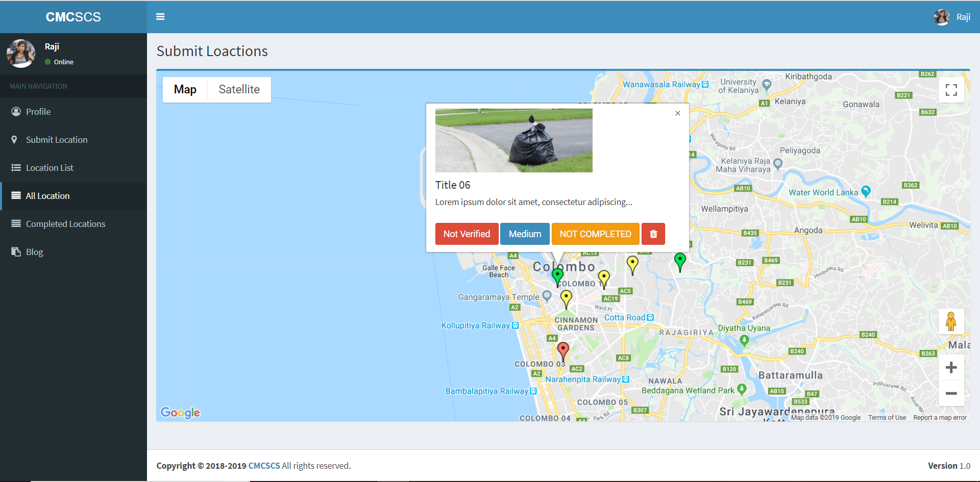Click the Blog pages icon
The width and height of the screenshot is (980, 482).
(x=16, y=251)
